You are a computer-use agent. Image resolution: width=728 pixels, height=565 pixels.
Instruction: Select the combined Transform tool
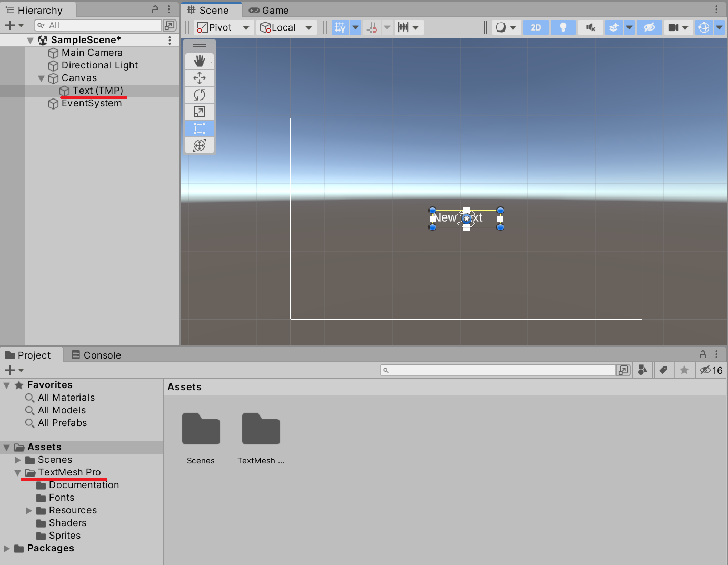click(199, 145)
